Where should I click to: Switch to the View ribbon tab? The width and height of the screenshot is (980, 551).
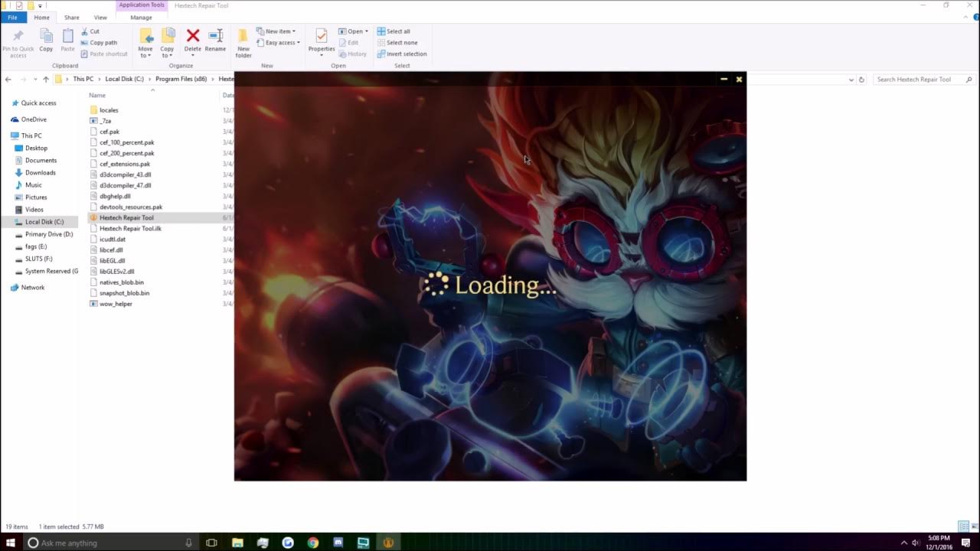click(100, 18)
